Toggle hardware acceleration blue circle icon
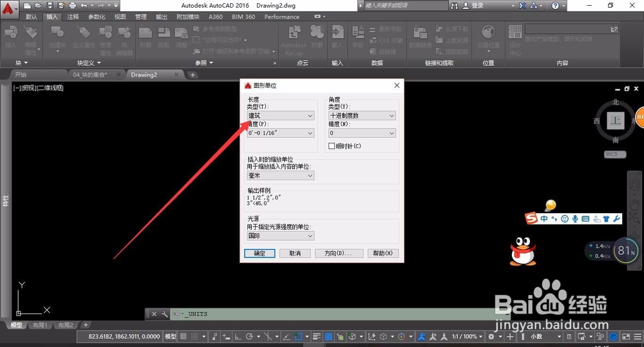The width and height of the screenshot is (644, 347). [613, 336]
